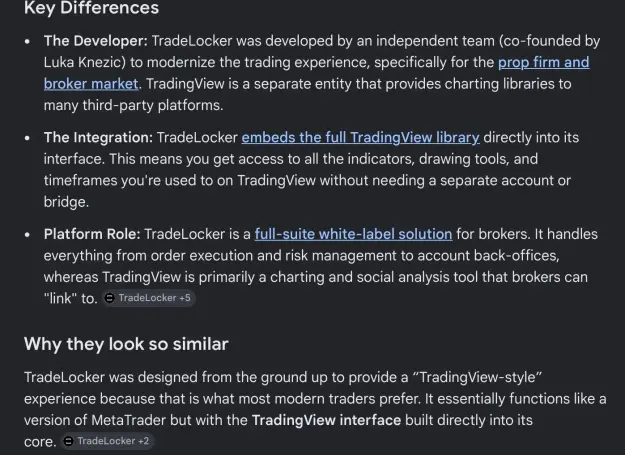Click the bullet before "The Integration"
The image size is (625, 455).
(x=27, y=138)
